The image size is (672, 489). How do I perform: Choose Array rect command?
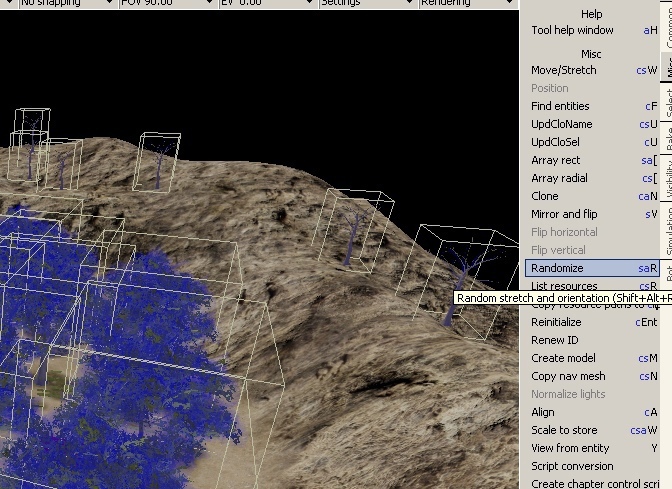pos(593,160)
